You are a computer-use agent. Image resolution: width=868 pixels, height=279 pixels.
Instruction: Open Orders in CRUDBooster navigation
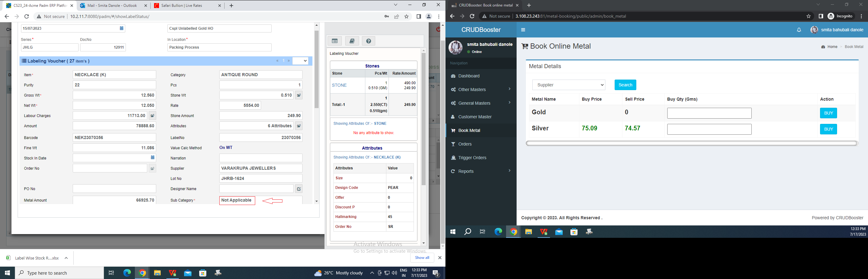tap(481, 144)
